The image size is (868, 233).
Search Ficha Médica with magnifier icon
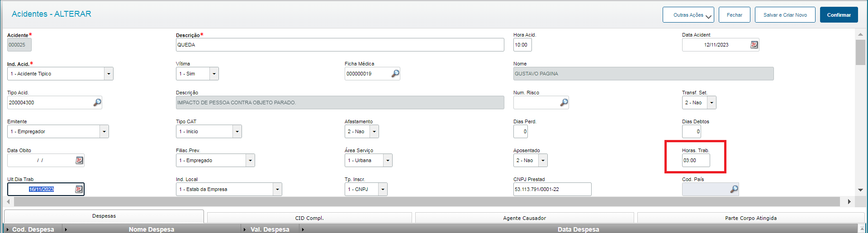click(x=395, y=74)
